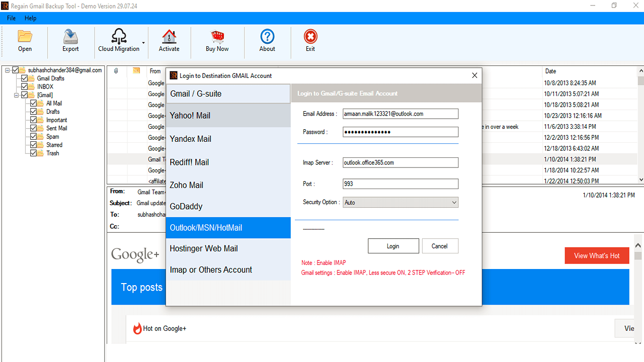
Task: Click the attachment paperclip column header
Action: tap(116, 71)
